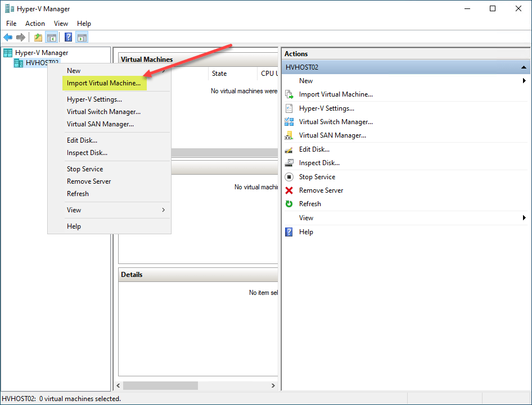Click the Virtual Machines panel header
The image size is (532, 405).
tap(198, 60)
